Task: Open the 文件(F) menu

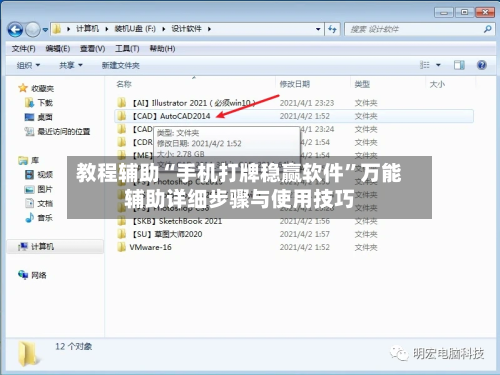Action: point(23,49)
